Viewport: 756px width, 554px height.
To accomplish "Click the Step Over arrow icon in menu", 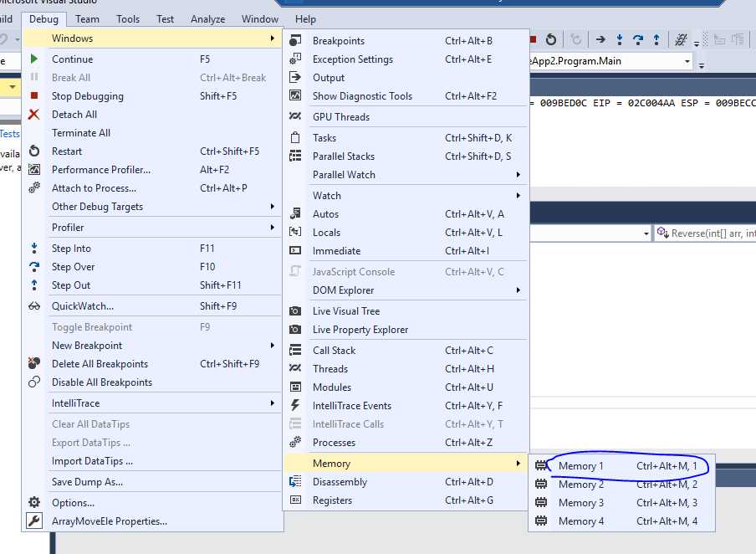I will pyautogui.click(x=33, y=266).
